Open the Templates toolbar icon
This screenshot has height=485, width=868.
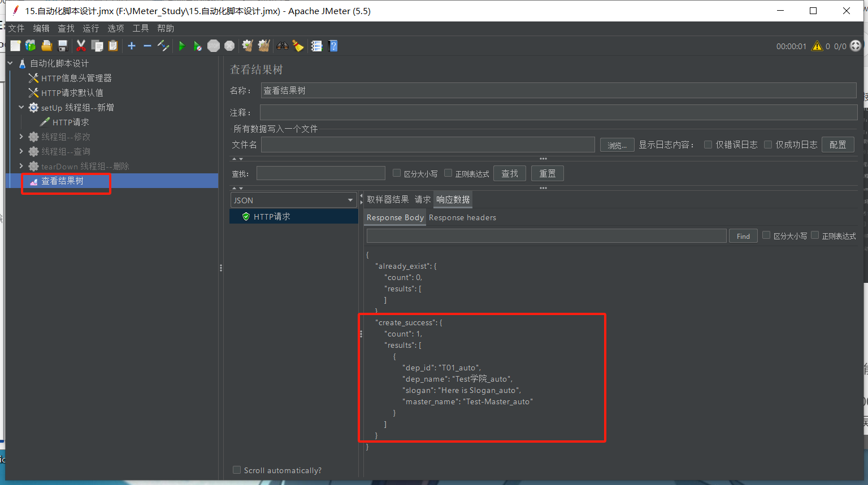point(31,46)
